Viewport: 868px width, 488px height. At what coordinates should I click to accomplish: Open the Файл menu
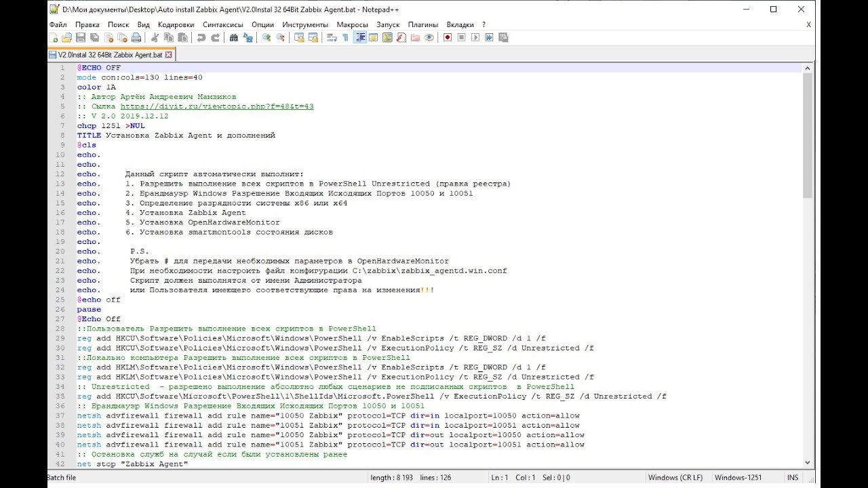point(58,24)
